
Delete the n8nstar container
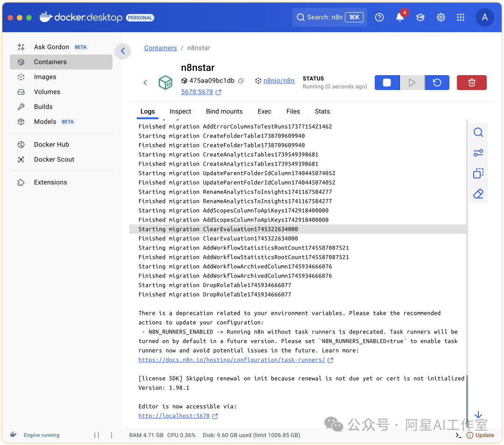coord(471,83)
